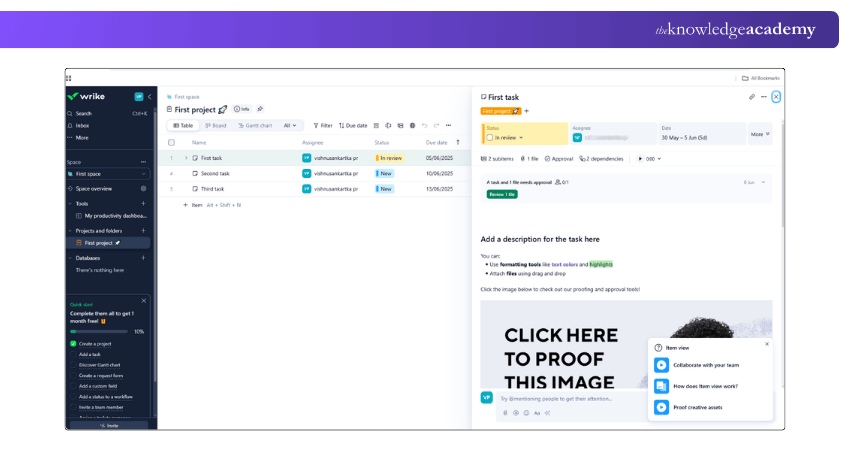
Task: Open space settings gear next to Space overview
Action: coord(143,189)
